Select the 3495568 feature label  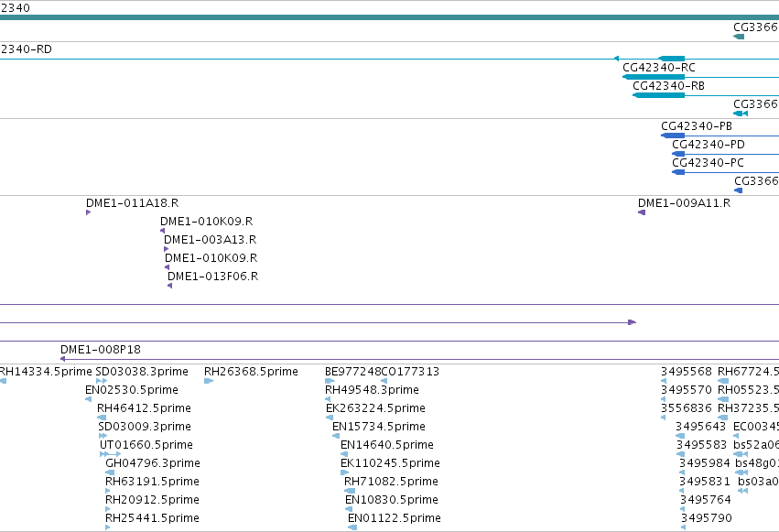click(x=687, y=372)
